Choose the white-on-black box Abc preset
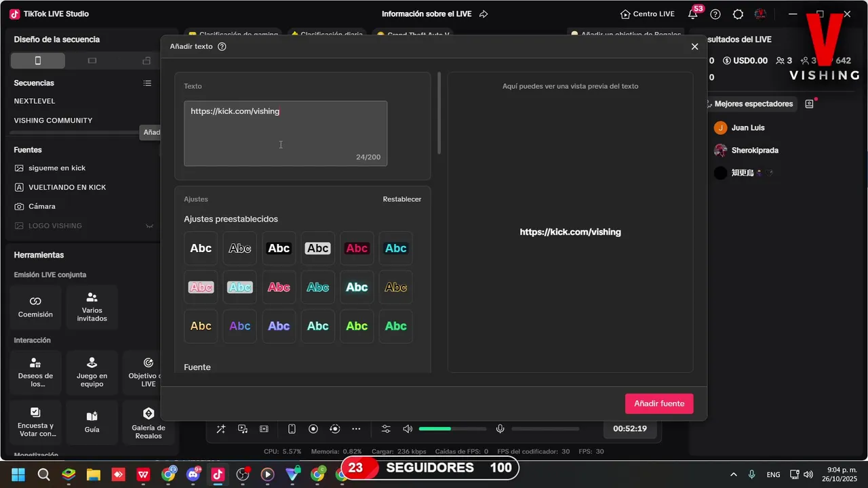Viewport: 868px width, 488px height. (x=279, y=248)
